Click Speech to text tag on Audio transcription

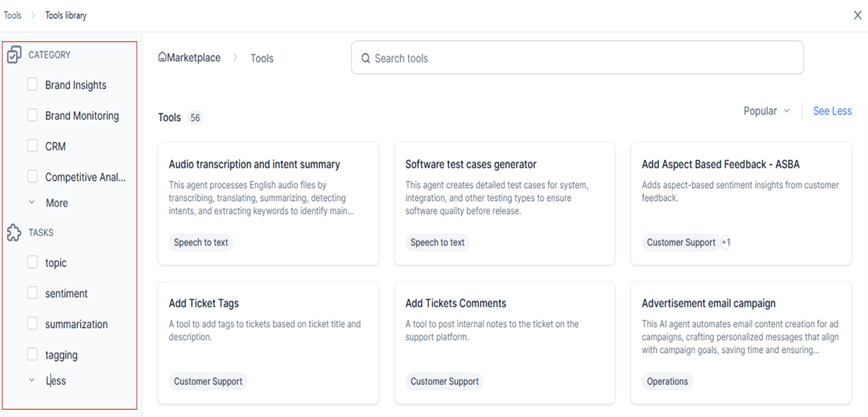tap(201, 243)
